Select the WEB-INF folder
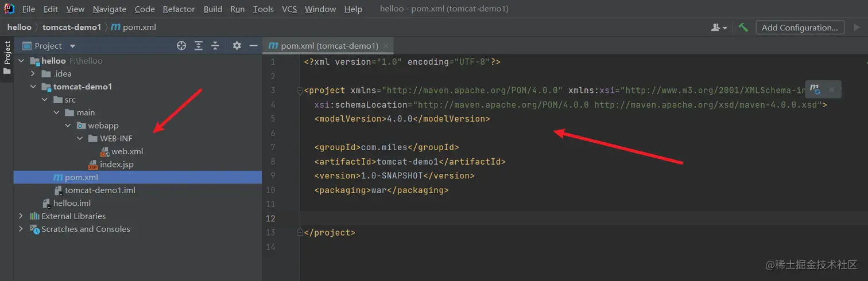Viewport: 868px width, 281px height. [x=117, y=138]
